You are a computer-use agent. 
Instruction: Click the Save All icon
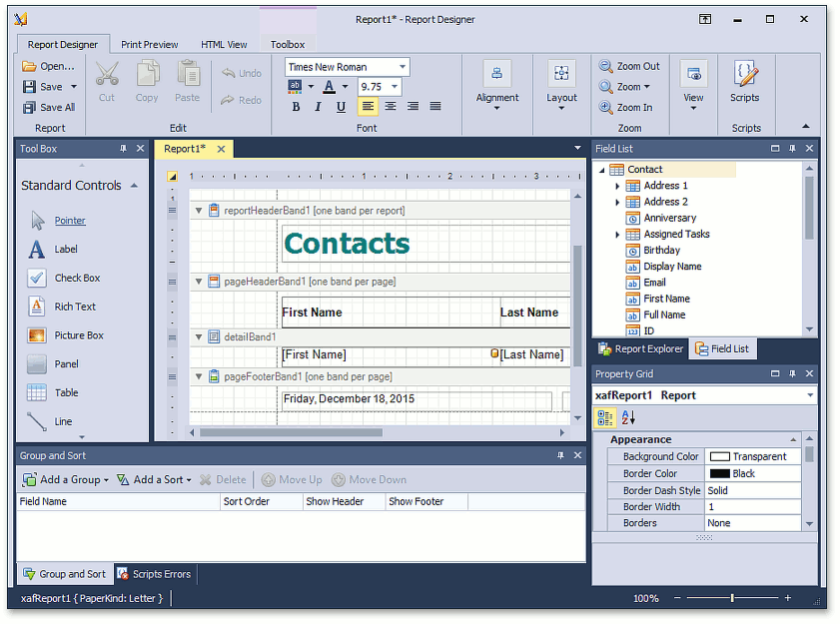(29, 108)
